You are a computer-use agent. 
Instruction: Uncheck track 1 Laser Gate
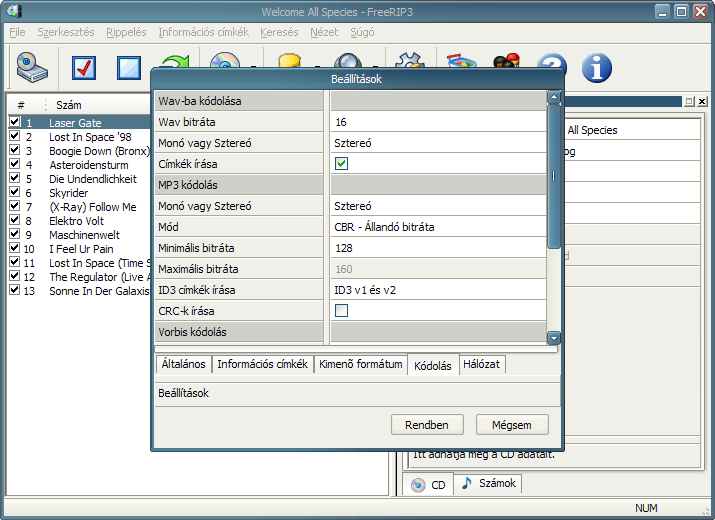pos(15,122)
